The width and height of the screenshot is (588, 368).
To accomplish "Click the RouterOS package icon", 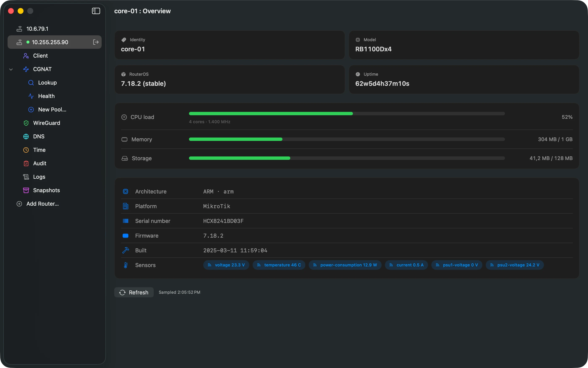I will (123, 74).
